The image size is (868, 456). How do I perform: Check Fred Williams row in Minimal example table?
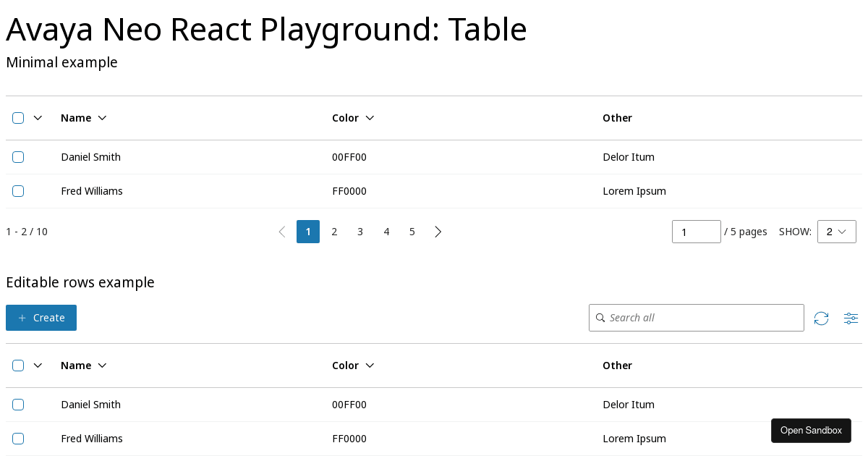[18, 191]
